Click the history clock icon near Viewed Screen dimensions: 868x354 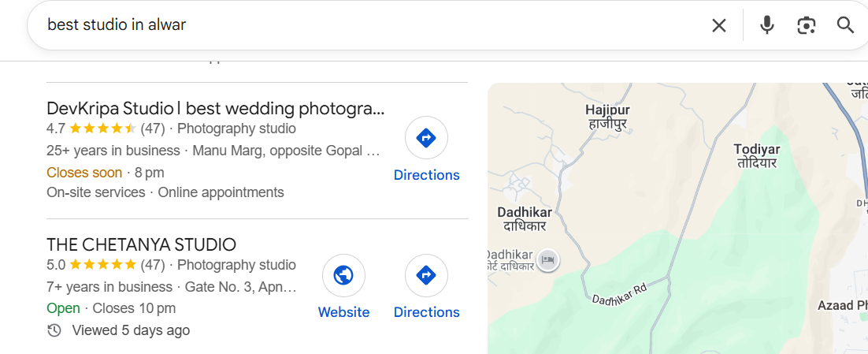[54, 330]
